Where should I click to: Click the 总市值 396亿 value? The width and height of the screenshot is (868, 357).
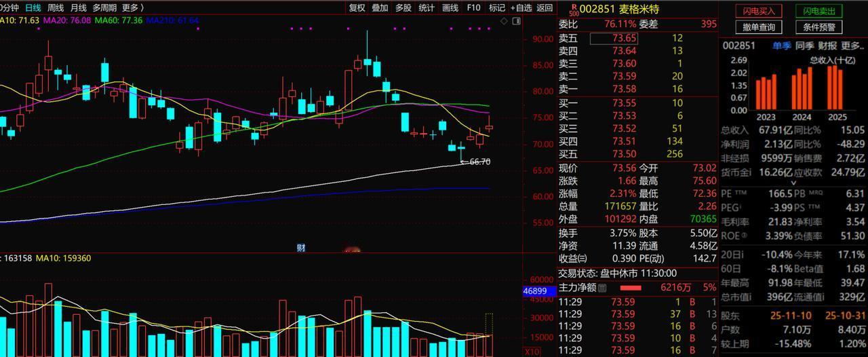[x=779, y=298]
